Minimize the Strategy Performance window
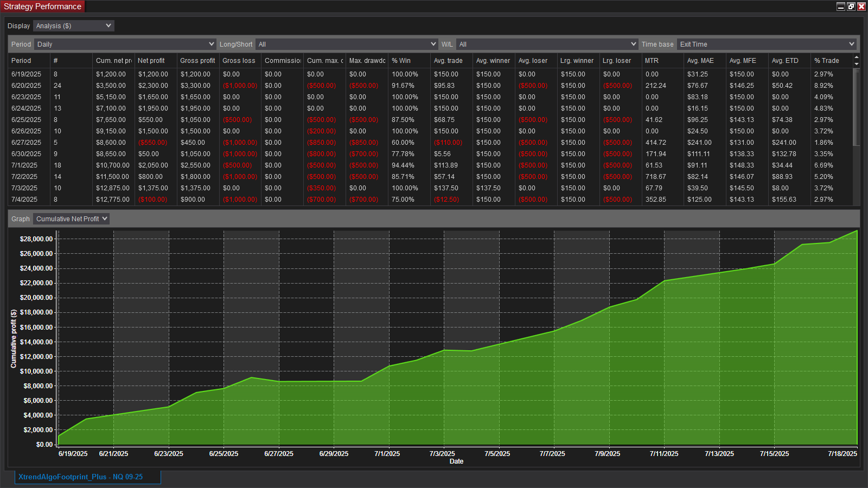Viewport: 868px width, 488px height. click(x=841, y=7)
